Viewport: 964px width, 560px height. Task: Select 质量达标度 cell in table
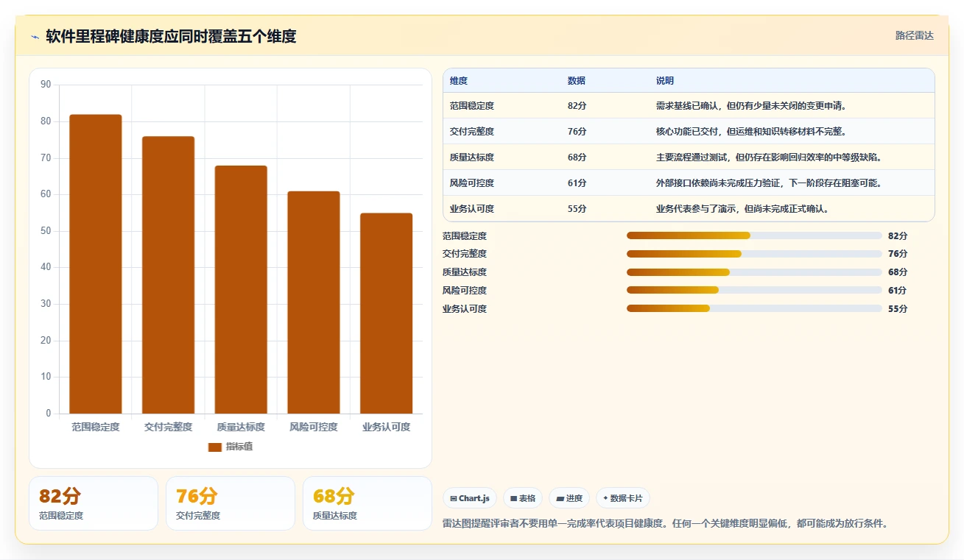(472, 157)
